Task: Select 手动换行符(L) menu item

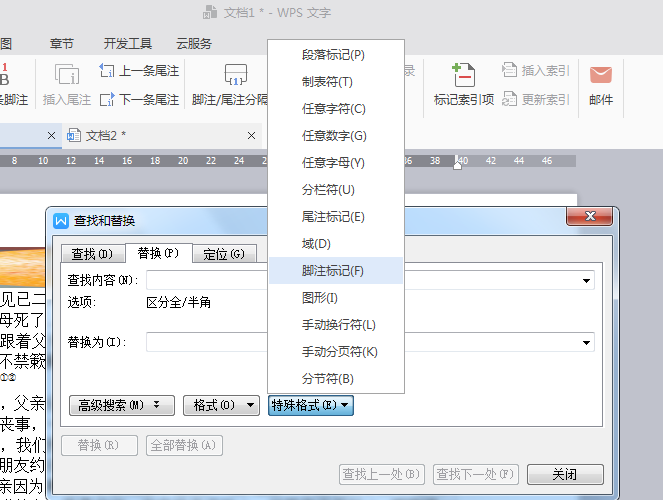Action: (336, 325)
